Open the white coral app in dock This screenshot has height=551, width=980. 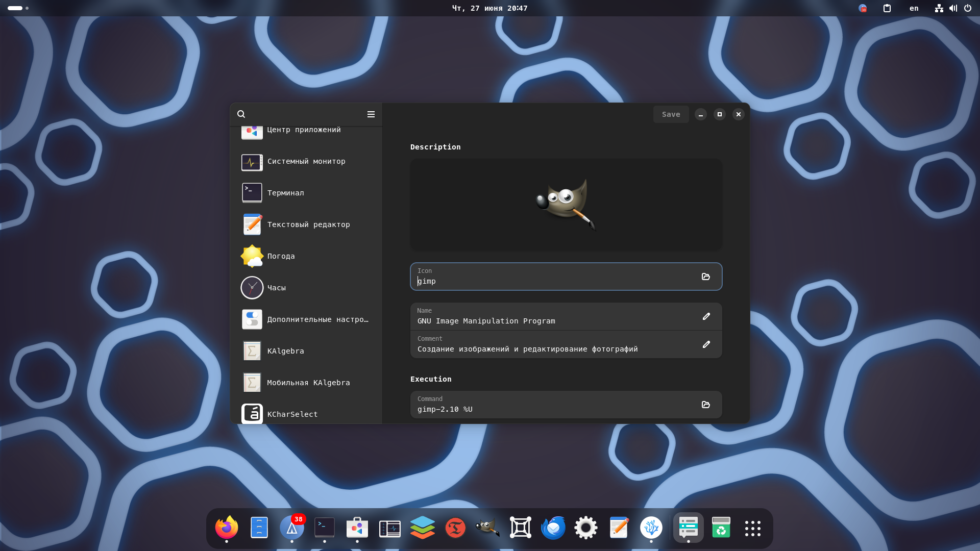tap(651, 528)
